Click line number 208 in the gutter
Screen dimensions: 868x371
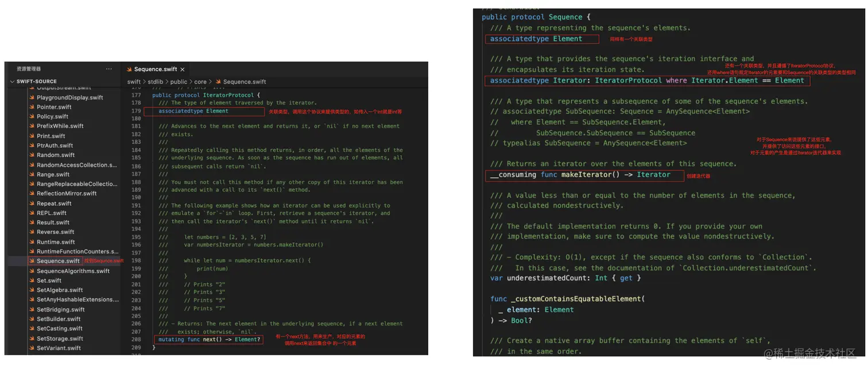[135, 339]
